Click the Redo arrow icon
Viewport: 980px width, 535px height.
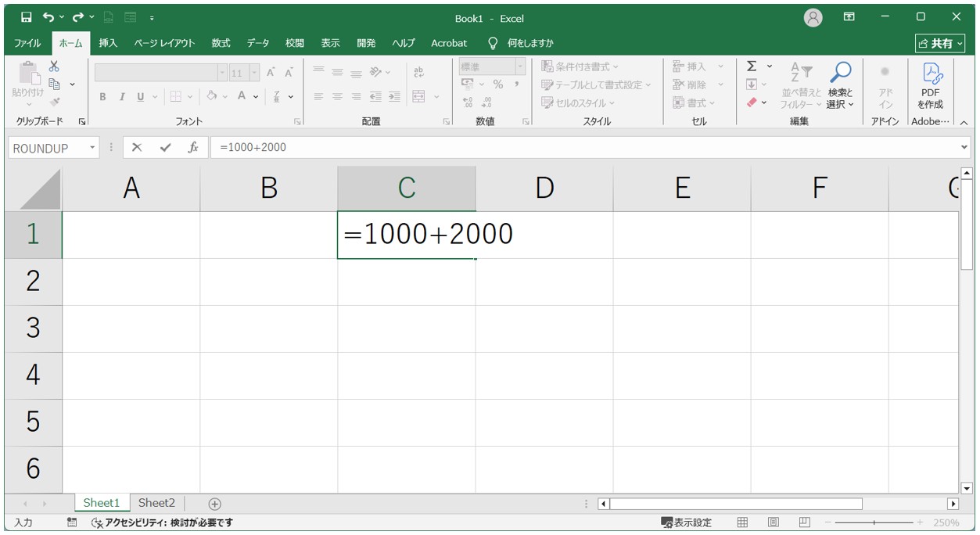click(x=77, y=17)
